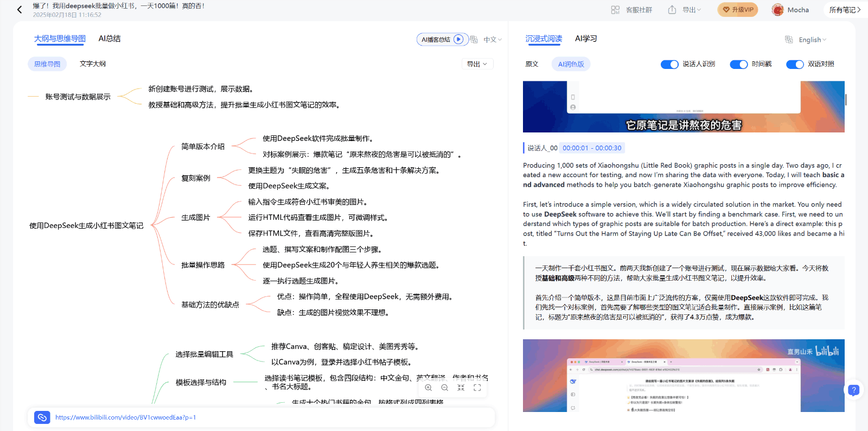The width and height of the screenshot is (868, 431).
Task: Select node 模板选择与结构
Action: [x=201, y=382]
